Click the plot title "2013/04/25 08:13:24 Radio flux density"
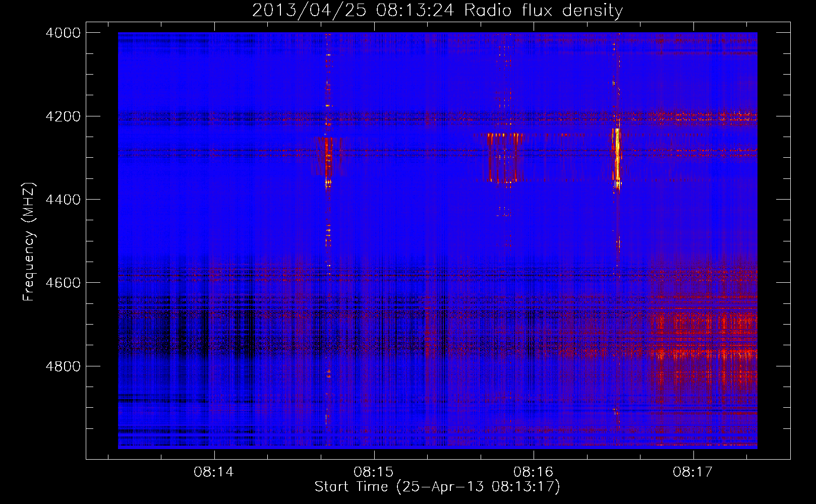Screen dimensions: 816x504 437,10
